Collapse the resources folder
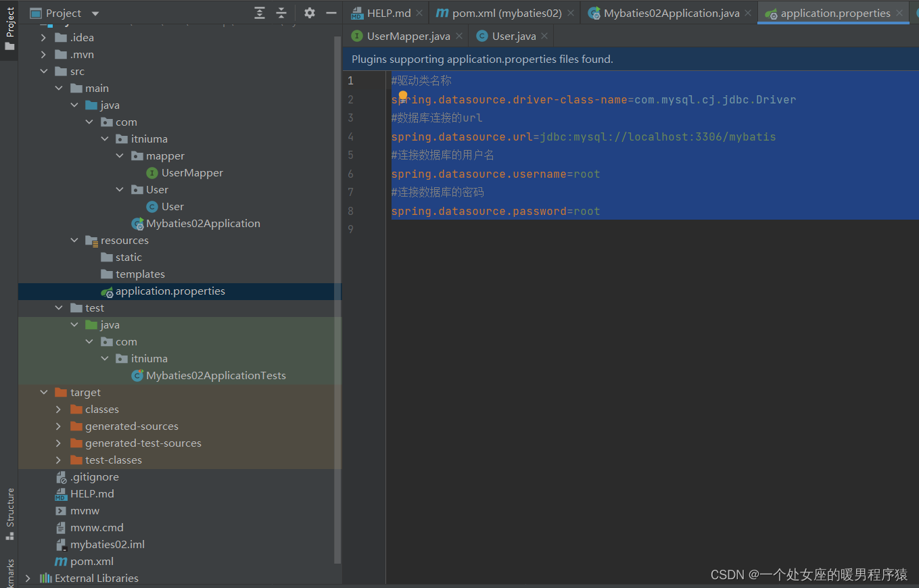The width and height of the screenshot is (919, 588). (74, 241)
